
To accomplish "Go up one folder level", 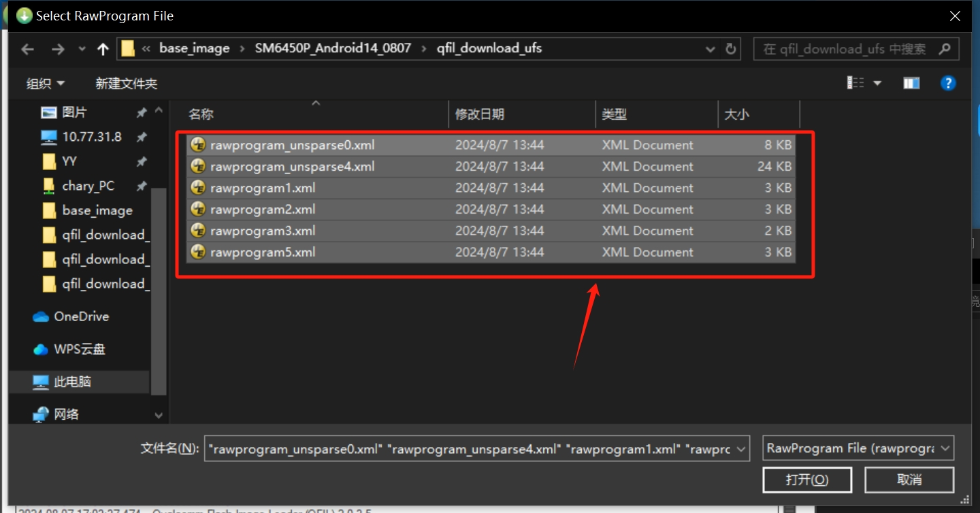I will (103, 49).
